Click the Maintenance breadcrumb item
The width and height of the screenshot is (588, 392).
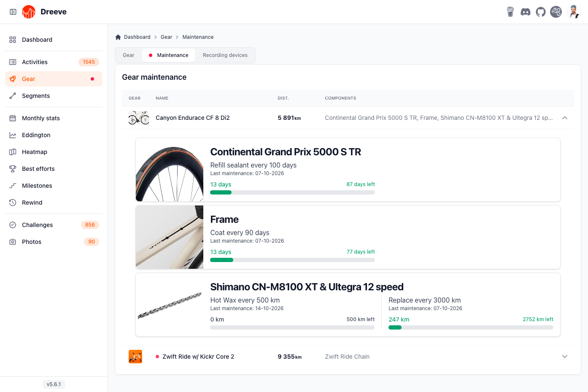tap(198, 37)
